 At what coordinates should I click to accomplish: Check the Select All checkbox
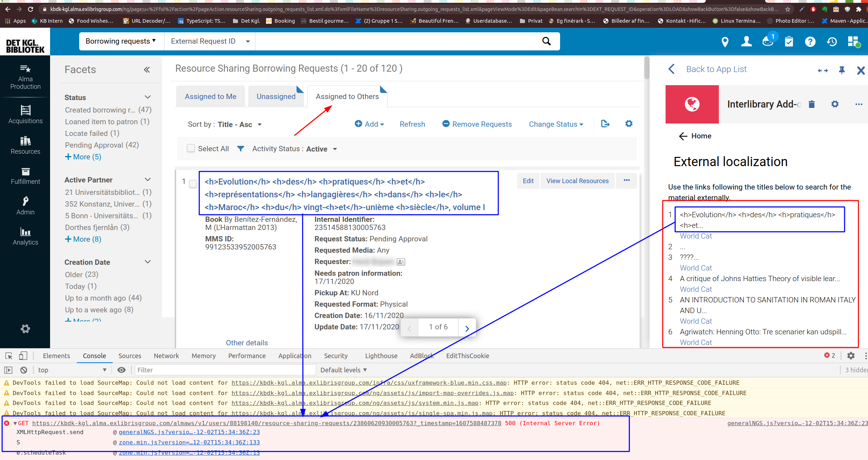click(x=191, y=148)
